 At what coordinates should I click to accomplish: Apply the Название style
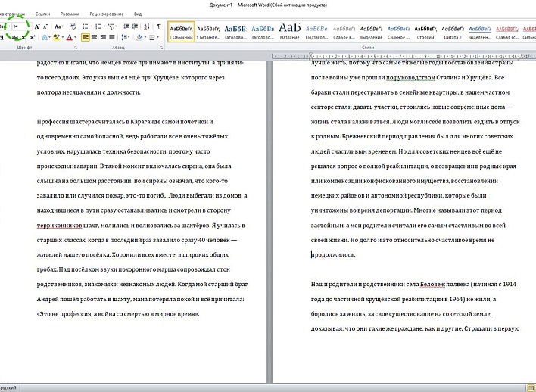[x=289, y=32]
